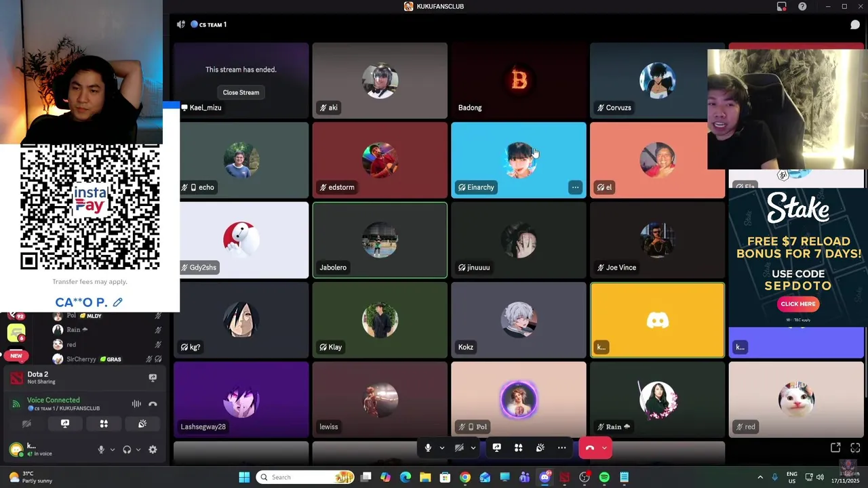Turn on camera button in left panel
Screen dimensions: 868x488
click(x=26, y=424)
